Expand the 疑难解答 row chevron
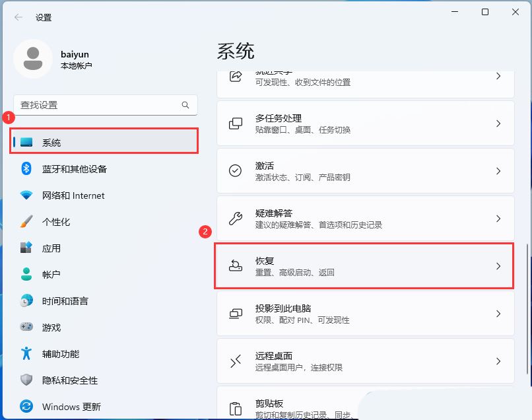The height and width of the screenshot is (420, 532). [498, 219]
